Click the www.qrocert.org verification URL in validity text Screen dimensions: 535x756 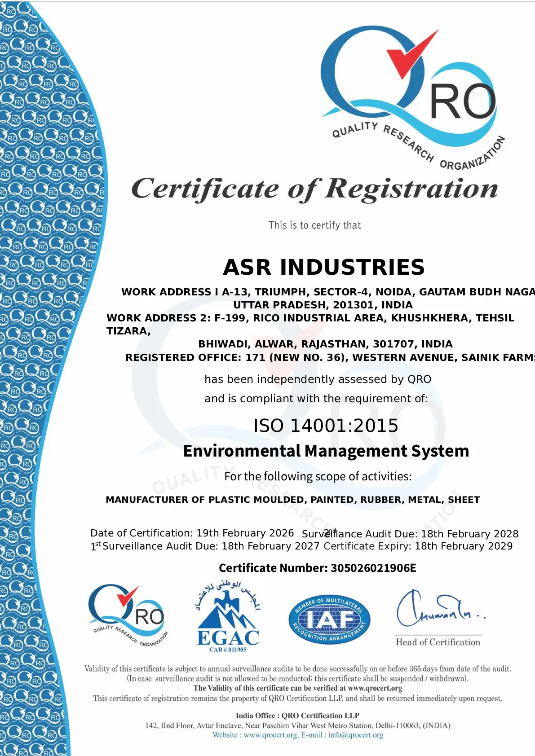(x=375, y=688)
